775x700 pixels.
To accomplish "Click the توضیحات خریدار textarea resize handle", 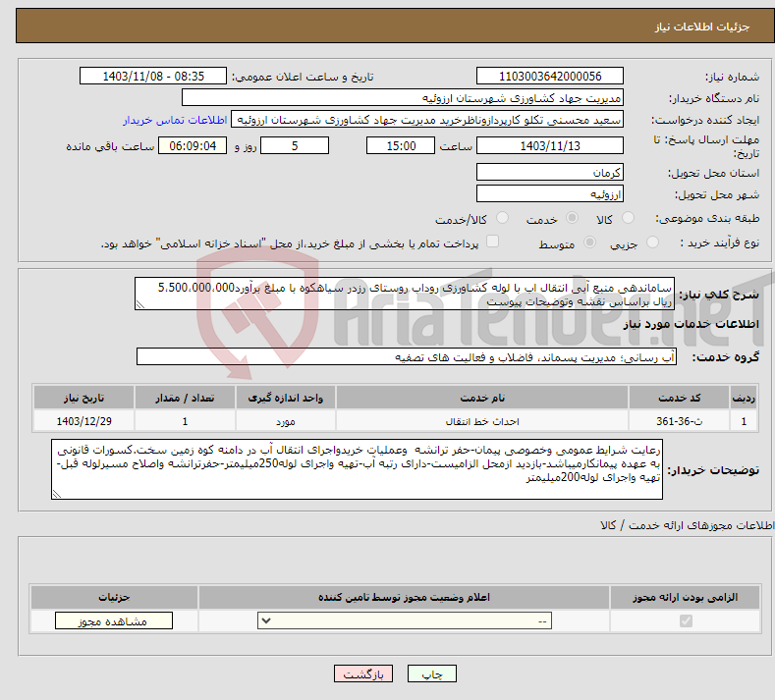I will coord(56,494).
